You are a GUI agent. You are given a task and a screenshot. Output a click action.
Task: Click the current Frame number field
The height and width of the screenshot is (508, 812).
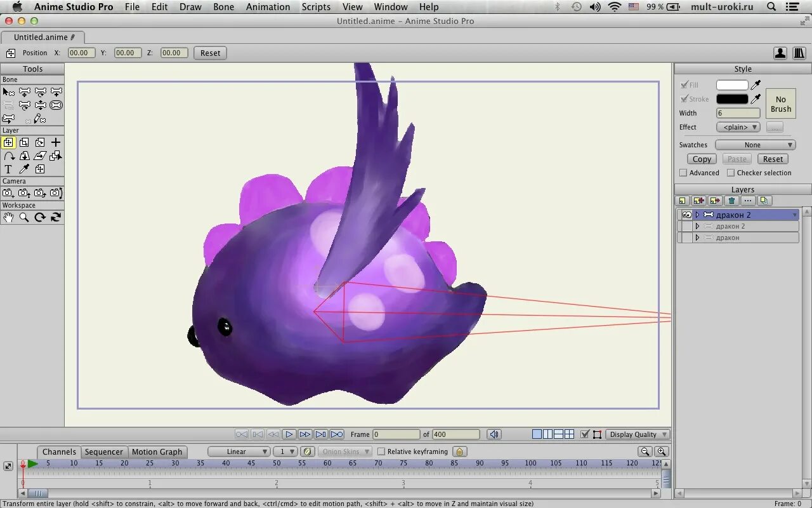click(396, 434)
